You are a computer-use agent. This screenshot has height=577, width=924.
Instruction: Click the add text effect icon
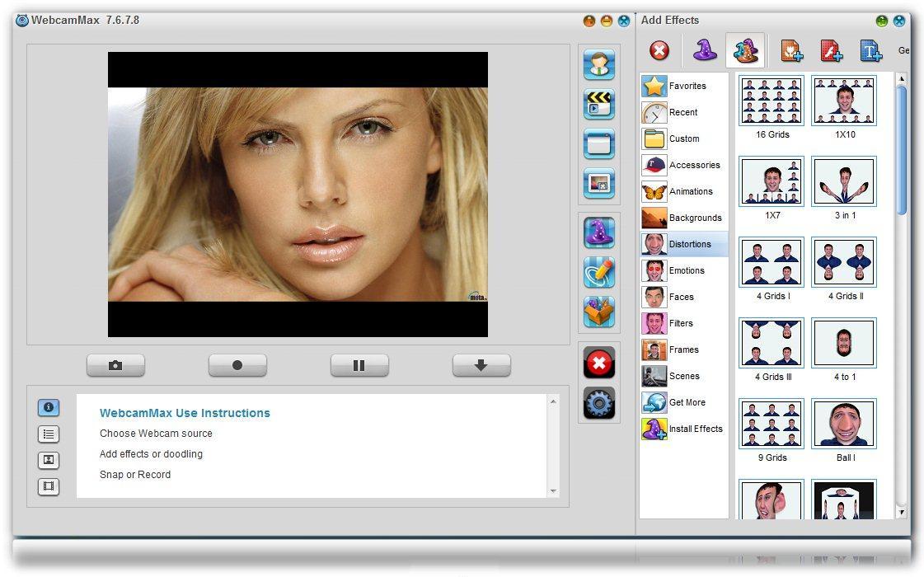pyautogui.click(x=870, y=51)
